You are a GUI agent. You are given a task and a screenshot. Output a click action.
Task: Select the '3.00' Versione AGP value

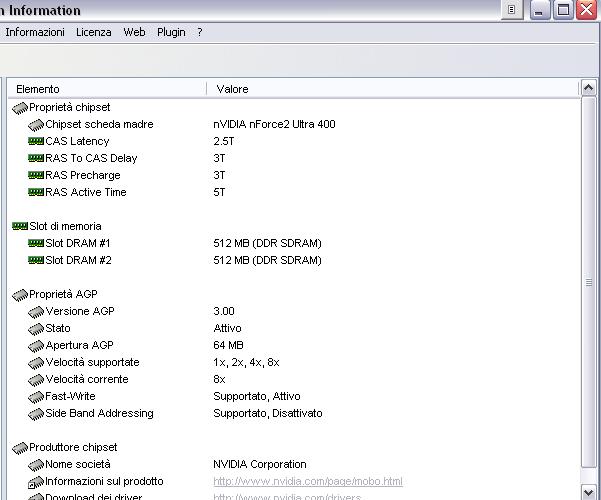pyautogui.click(x=224, y=311)
